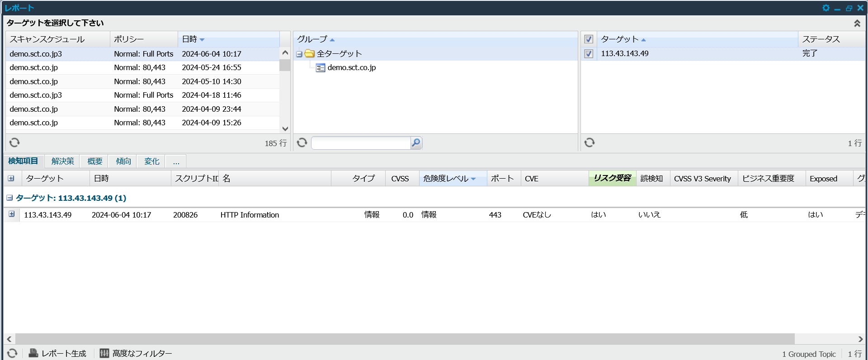Click the results table scroll right arrow
Screen dimensions: 868x360
click(x=860, y=339)
